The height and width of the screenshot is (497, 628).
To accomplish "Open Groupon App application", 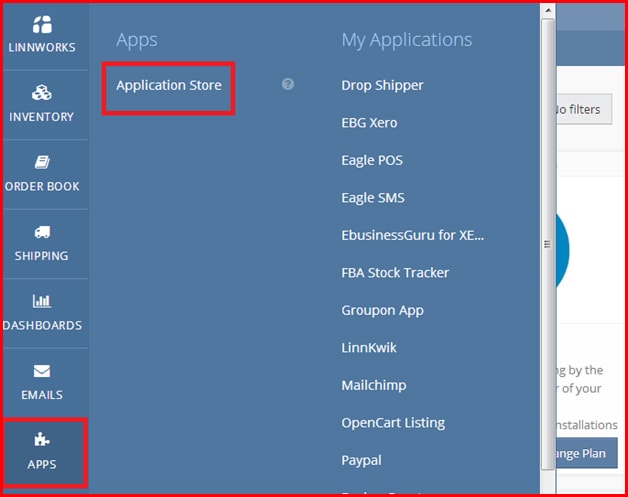I will coord(382,310).
